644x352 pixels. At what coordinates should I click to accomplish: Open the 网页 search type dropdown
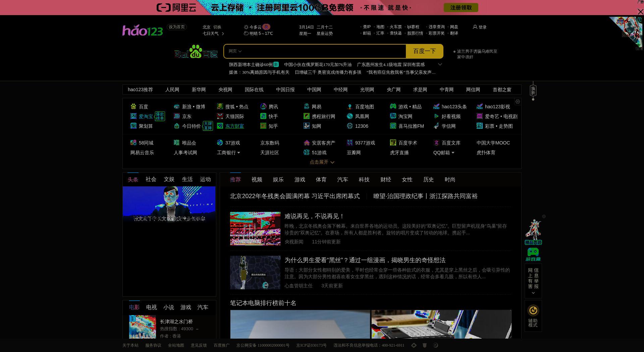click(x=235, y=51)
